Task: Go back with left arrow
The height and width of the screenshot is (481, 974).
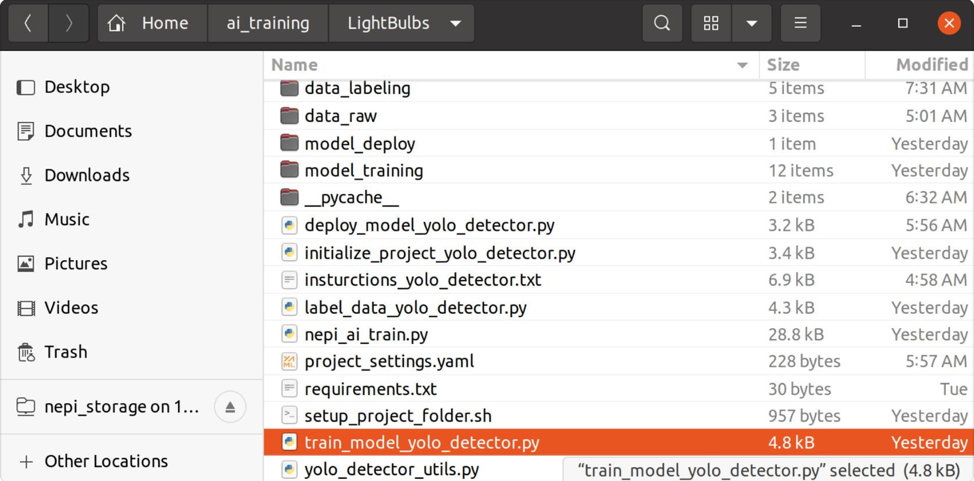Action: [x=28, y=23]
